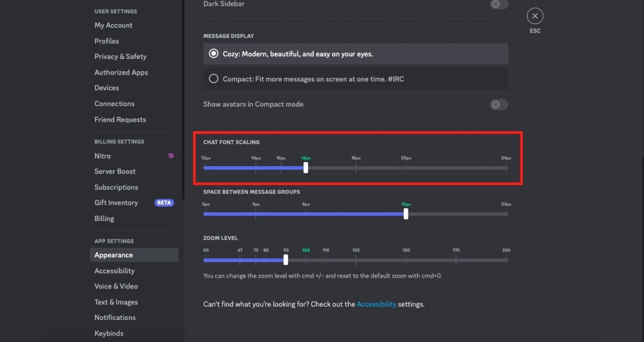Open the Connections page
644x342 pixels.
click(114, 103)
